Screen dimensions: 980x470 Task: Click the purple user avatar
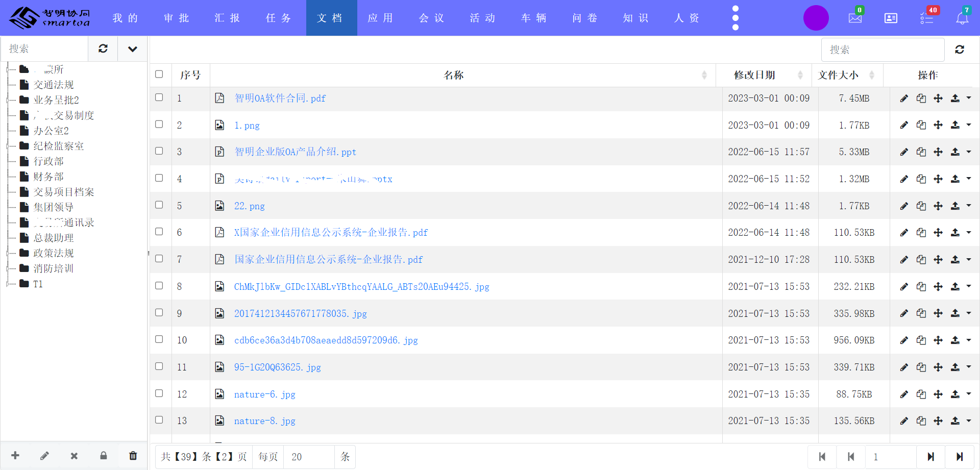pyautogui.click(x=816, y=18)
